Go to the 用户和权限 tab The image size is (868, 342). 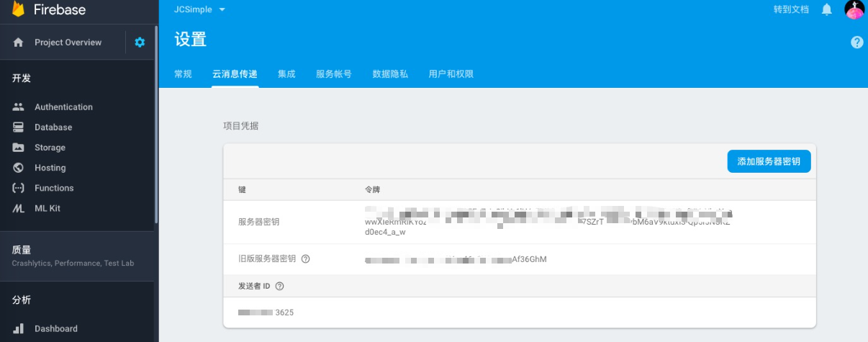(451, 74)
